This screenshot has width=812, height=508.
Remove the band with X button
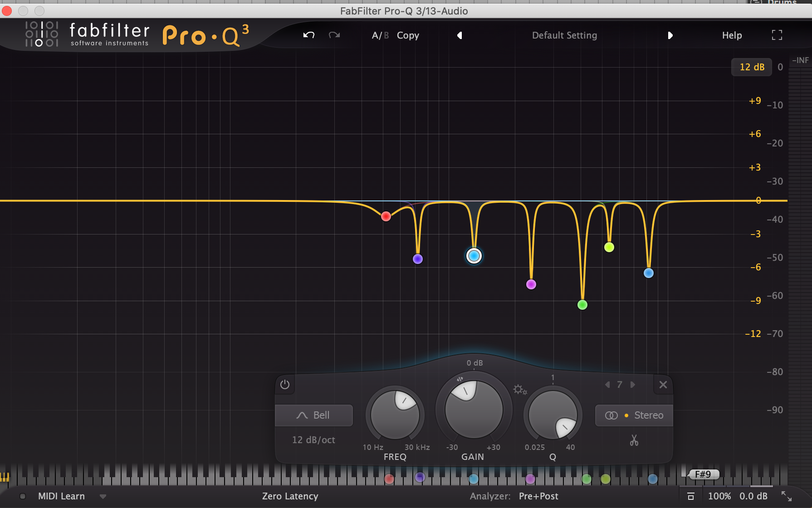[x=663, y=385]
